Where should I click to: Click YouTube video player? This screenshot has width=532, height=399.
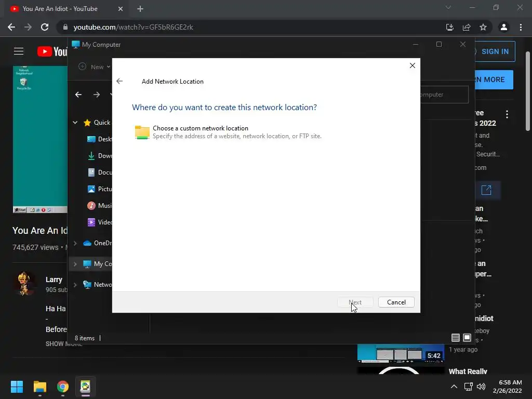(x=40, y=139)
